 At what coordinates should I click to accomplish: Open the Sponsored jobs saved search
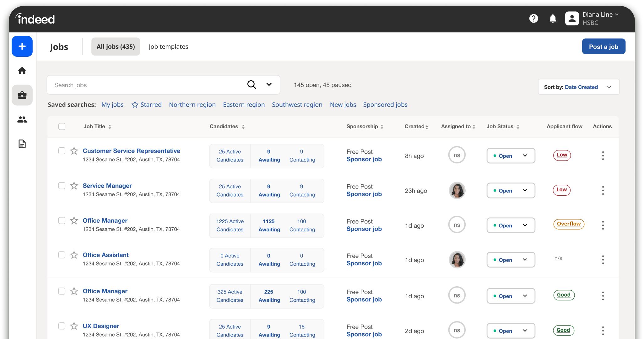pos(385,105)
